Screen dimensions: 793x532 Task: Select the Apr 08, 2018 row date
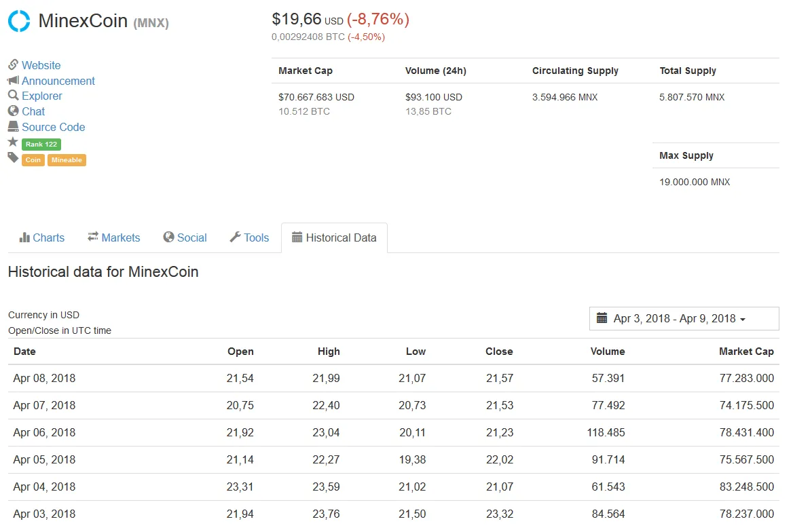point(45,378)
